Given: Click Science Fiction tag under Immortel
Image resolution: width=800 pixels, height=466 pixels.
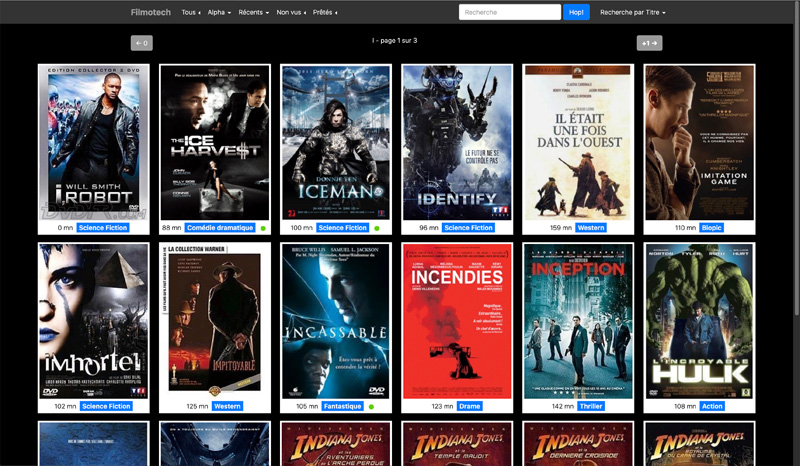Looking at the screenshot, I should click(106, 406).
